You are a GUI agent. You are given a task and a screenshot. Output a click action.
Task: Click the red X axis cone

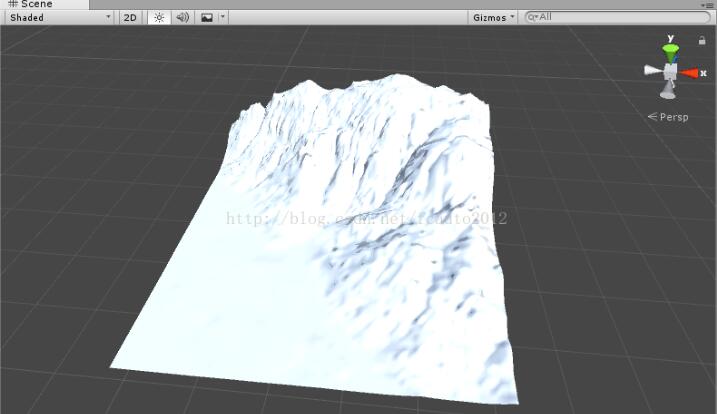tap(690, 72)
